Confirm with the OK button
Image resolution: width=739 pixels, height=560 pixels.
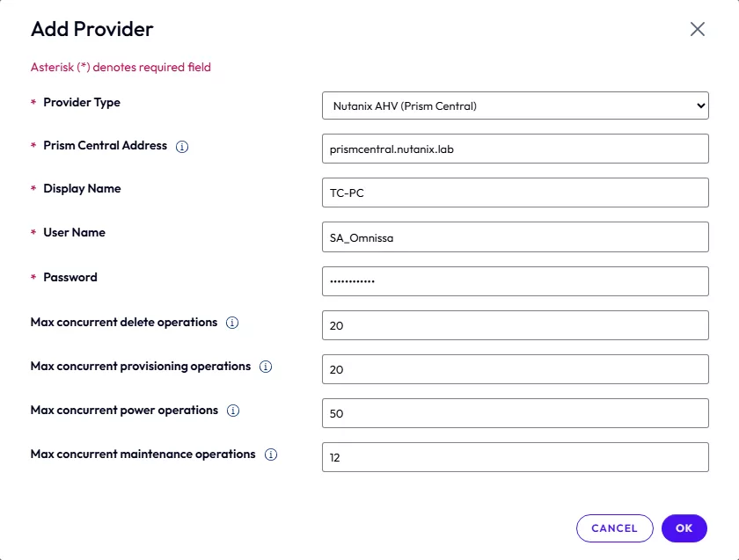684,528
